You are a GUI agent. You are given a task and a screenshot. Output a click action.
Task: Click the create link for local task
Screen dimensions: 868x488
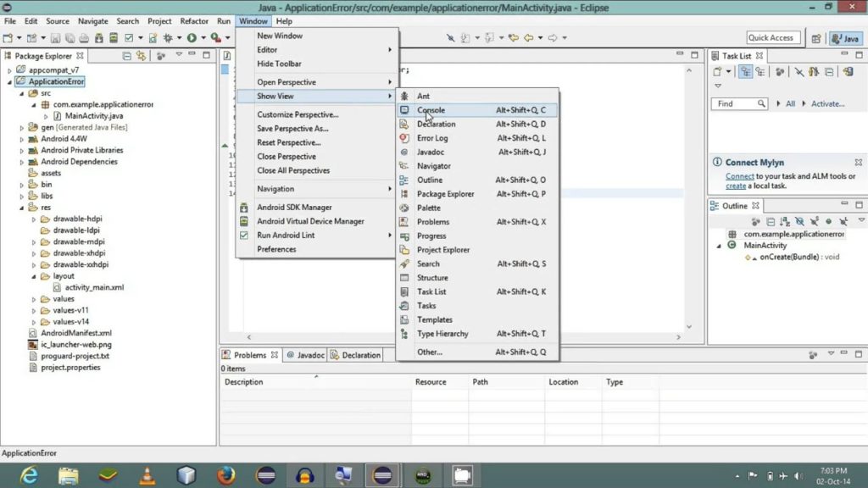tap(736, 186)
